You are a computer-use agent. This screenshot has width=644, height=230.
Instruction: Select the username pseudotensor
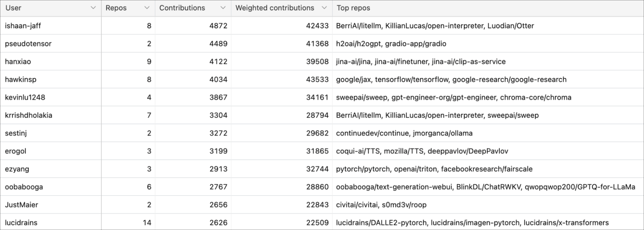28,44
